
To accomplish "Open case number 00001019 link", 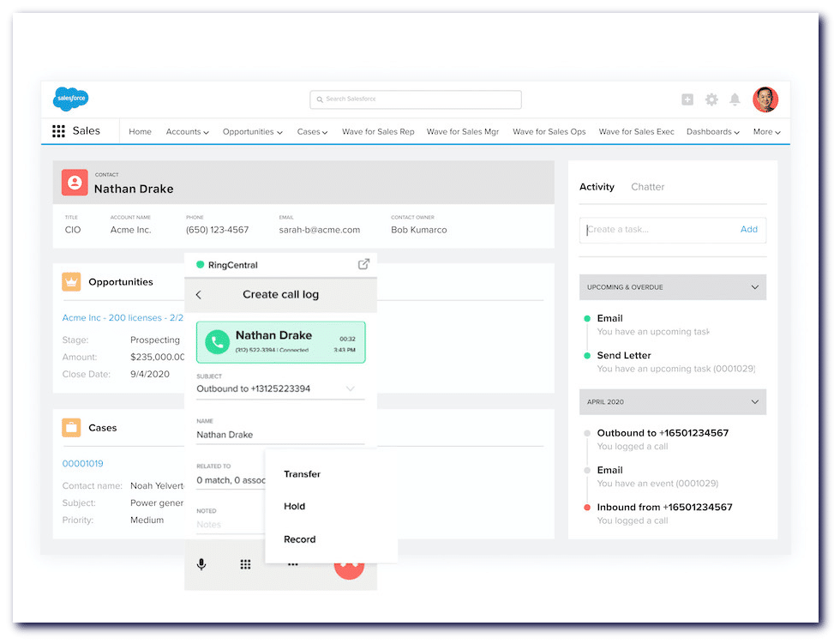I will 82,464.
